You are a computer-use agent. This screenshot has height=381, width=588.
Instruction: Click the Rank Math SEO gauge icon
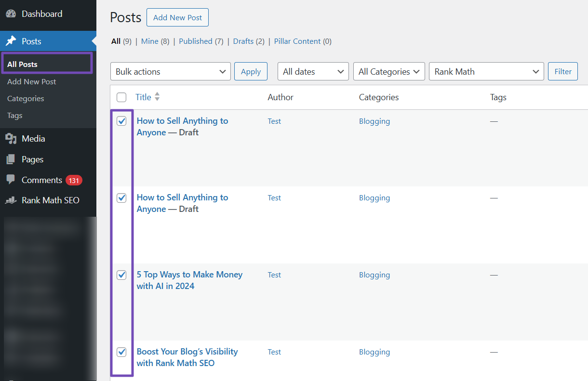(11, 200)
